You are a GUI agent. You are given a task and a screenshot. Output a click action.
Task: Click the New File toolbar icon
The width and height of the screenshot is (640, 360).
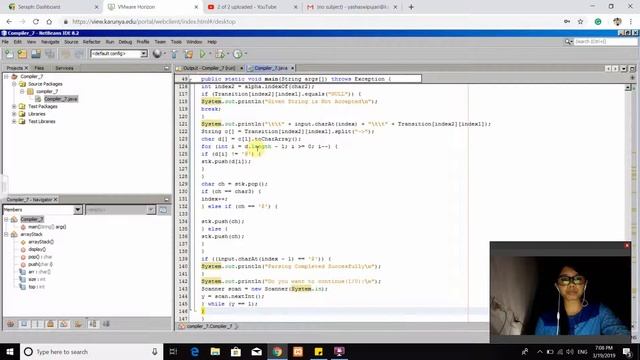point(9,53)
